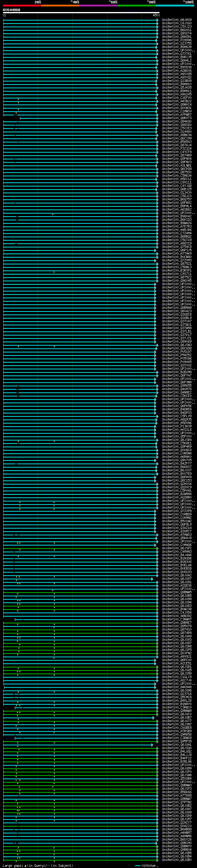The height and width of the screenshot is (868, 197).
Task: Select the UniRef100_Q6H4L2 label
Action: (x=177, y=61)
